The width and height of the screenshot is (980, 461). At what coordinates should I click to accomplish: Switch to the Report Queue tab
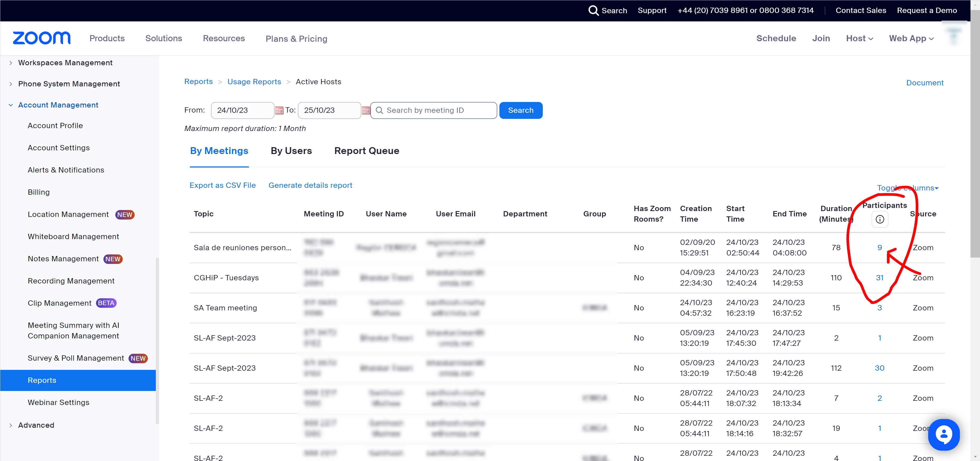pyautogui.click(x=366, y=151)
